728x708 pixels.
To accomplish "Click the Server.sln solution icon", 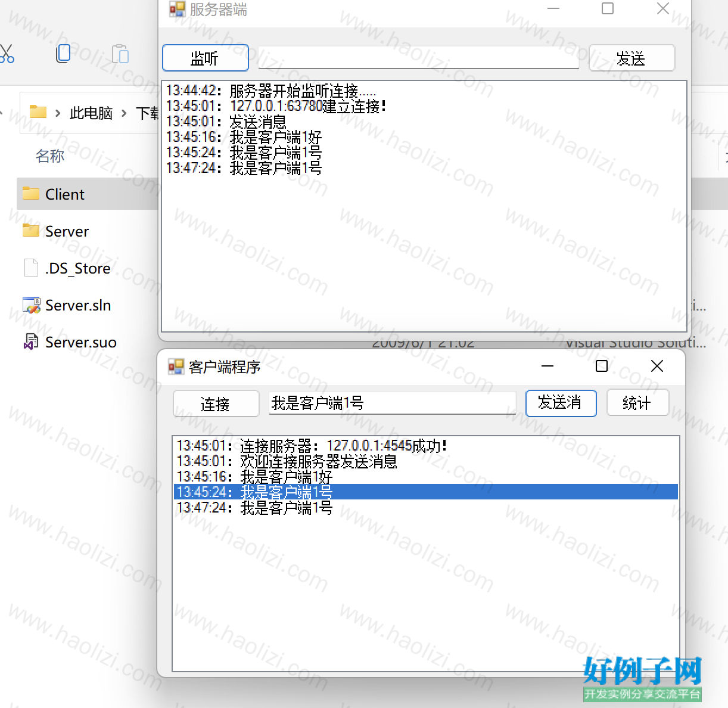I will 31,305.
